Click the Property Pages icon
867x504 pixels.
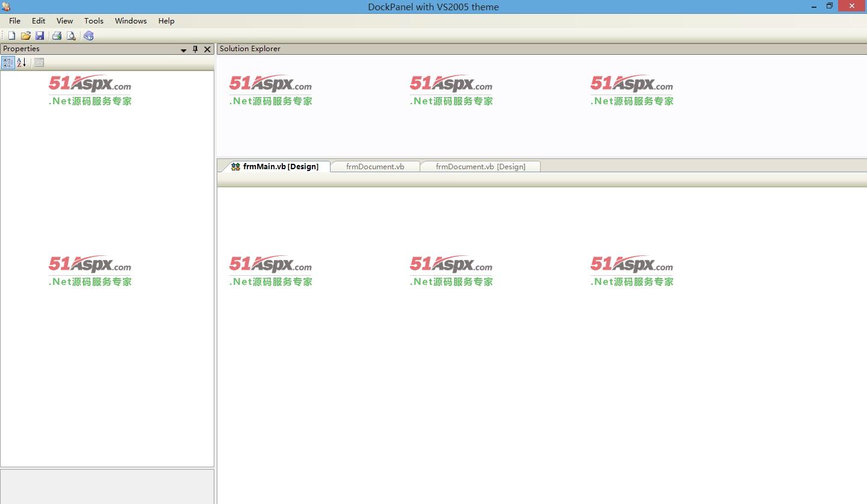pyautogui.click(x=39, y=62)
